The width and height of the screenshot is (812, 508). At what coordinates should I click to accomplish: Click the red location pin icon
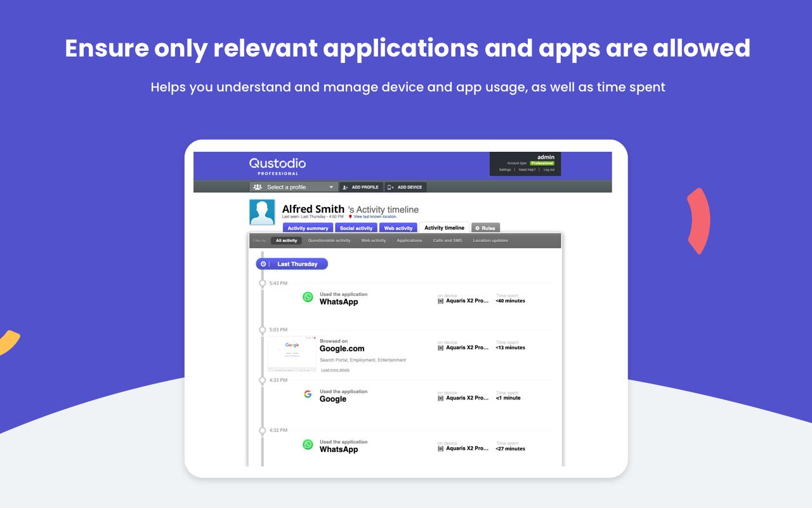coord(350,217)
